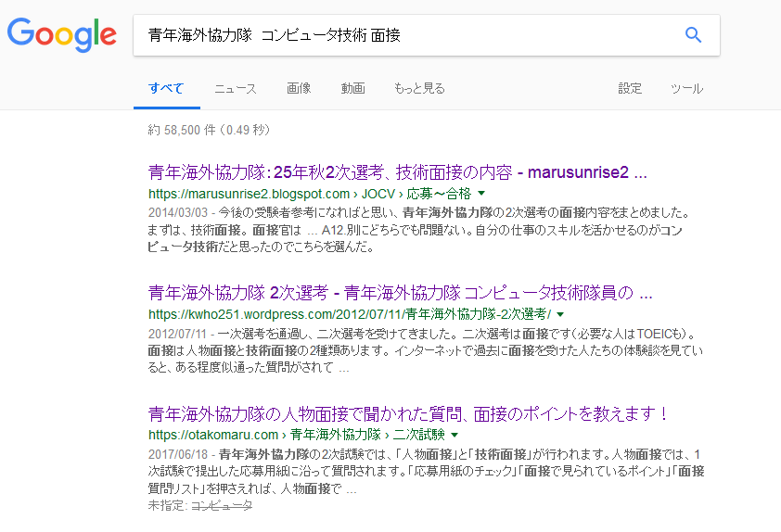Open result 青年海外協力隊：25年秋2次選考 技術面接の内容

[398, 172]
